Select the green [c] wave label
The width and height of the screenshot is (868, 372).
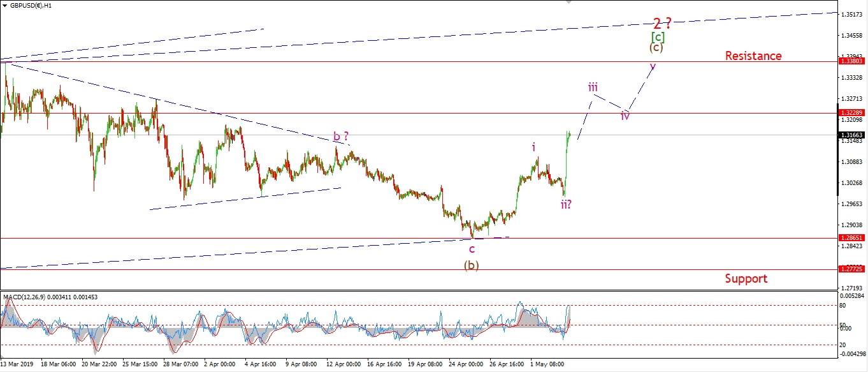pyautogui.click(x=658, y=36)
